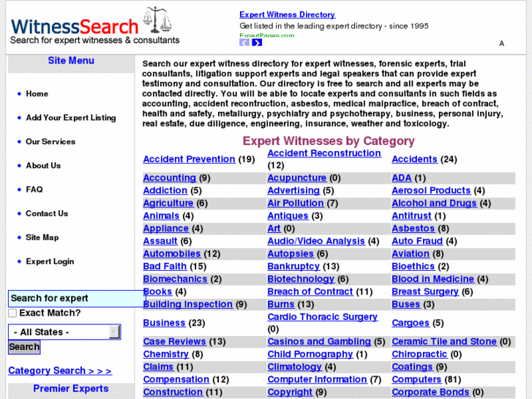View Addiction expert witnesses
This screenshot has width=532, height=399.
(x=165, y=190)
